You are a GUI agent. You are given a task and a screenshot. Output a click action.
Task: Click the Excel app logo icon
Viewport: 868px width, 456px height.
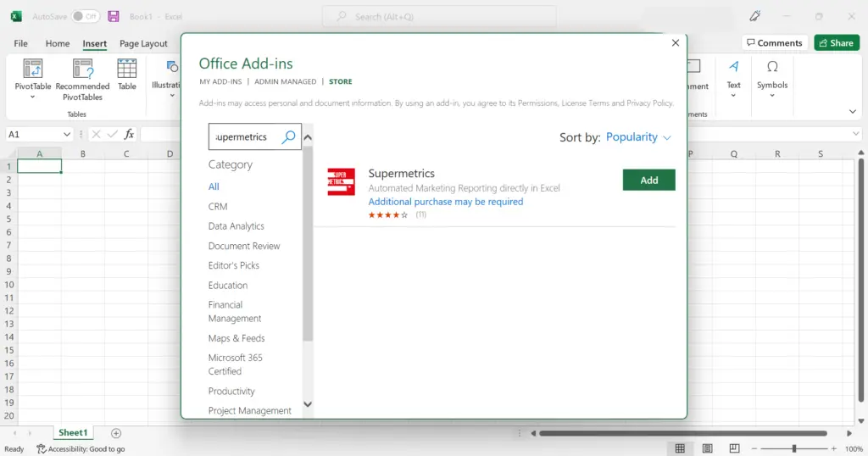16,17
